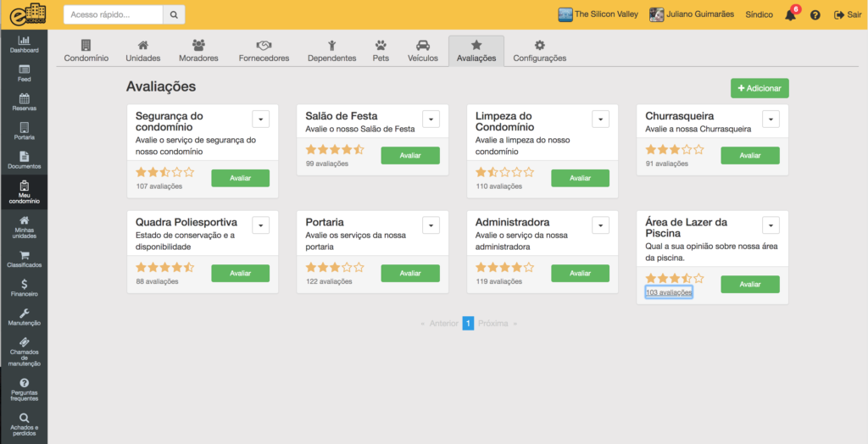
Task: Click the Adicionar button
Action: [x=759, y=89]
